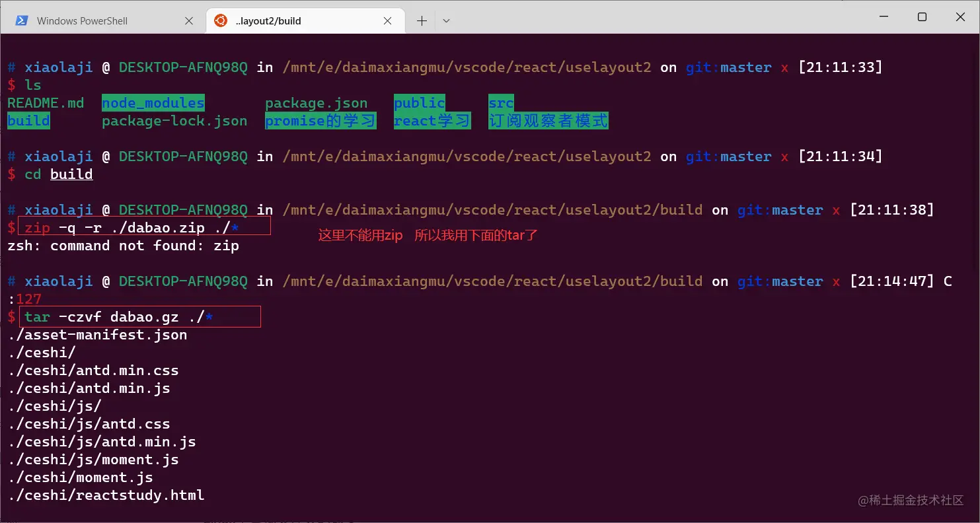Click the Ubuntu icon in tab
Viewport: 980px width, 523px height.
221,20
